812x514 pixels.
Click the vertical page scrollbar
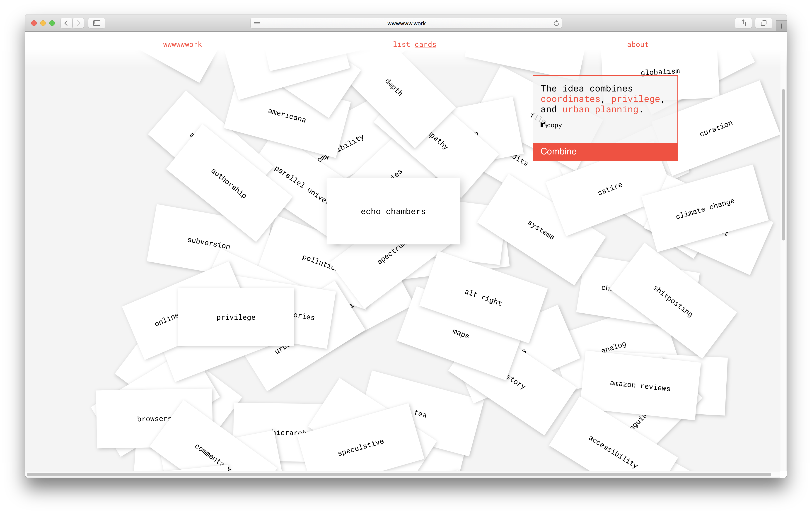[x=783, y=165]
